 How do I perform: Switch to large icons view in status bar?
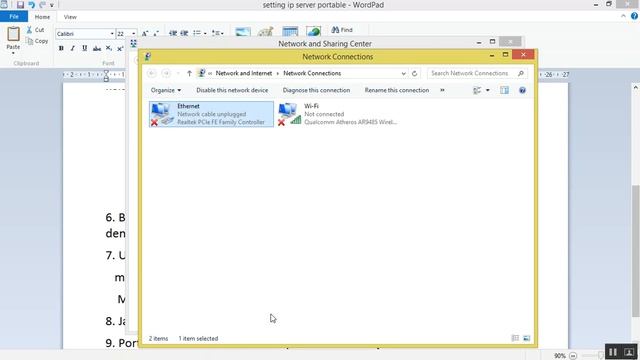click(527, 338)
